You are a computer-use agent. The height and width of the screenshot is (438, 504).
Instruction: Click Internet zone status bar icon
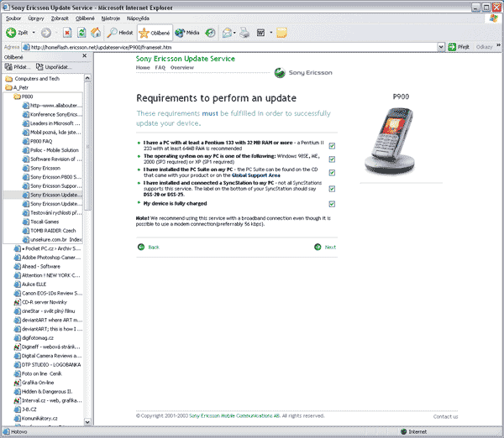click(404, 431)
